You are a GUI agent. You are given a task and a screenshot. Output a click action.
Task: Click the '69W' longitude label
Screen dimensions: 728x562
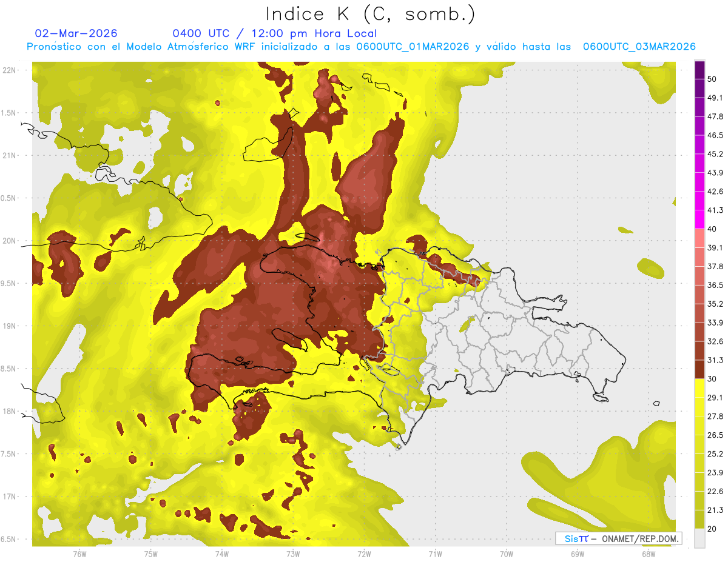[x=578, y=554]
